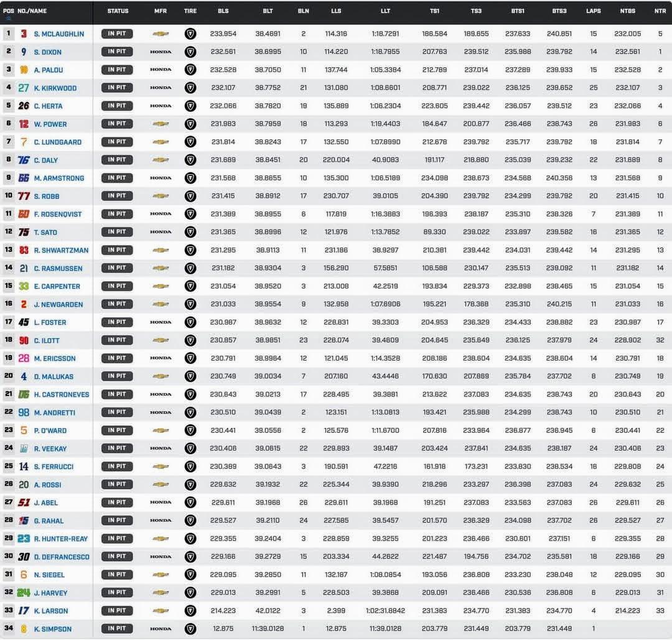The image size is (672, 640).
Task: Click the Honda logo in K. Simpson's row
Action: pyautogui.click(x=161, y=629)
